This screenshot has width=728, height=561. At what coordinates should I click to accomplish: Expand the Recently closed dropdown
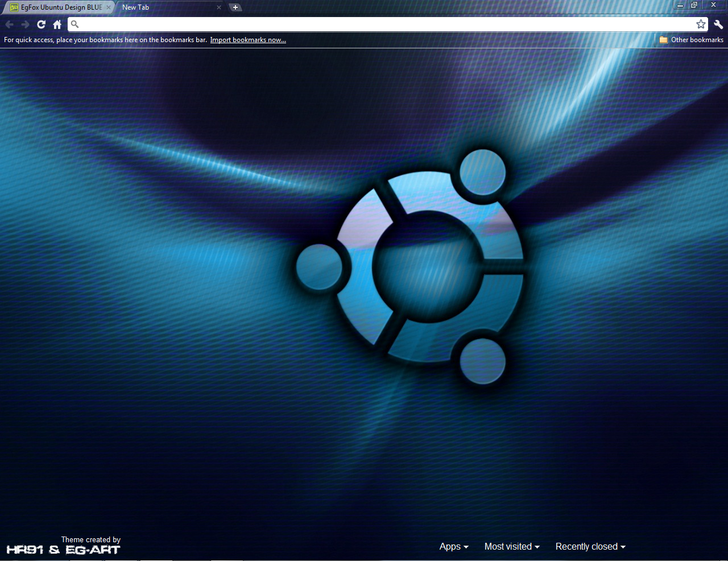tap(590, 546)
